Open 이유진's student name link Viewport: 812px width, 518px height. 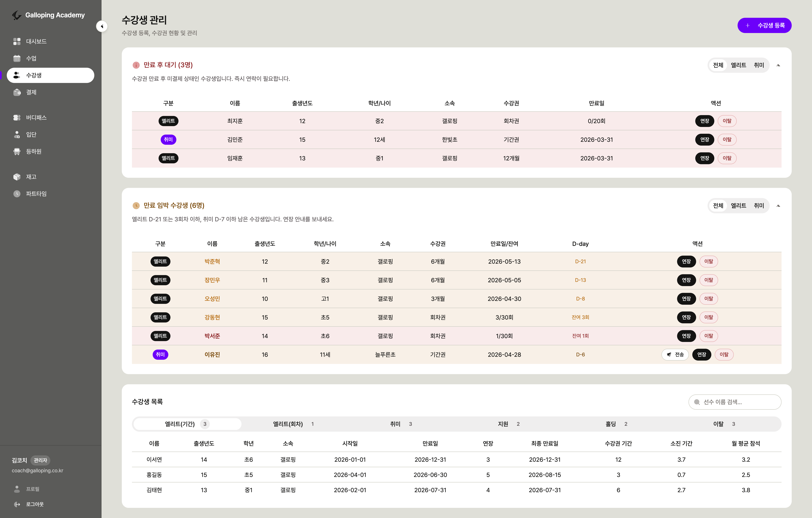click(x=212, y=355)
